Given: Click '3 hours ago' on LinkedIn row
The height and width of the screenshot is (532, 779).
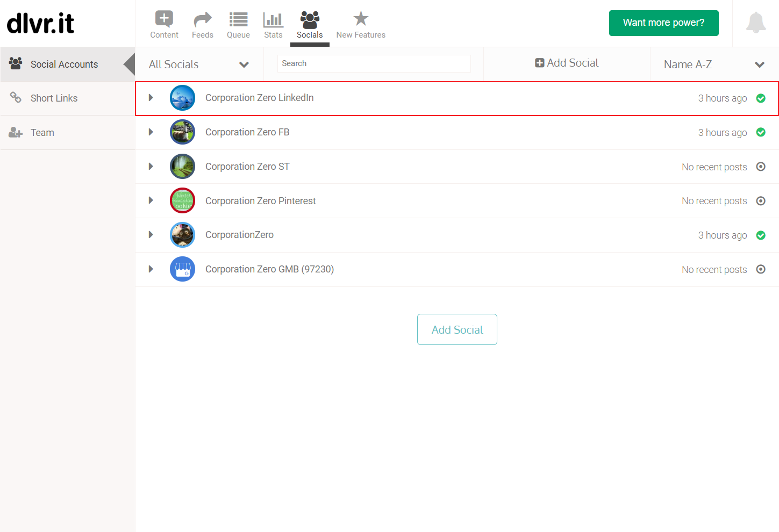Looking at the screenshot, I should tap(723, 98).
